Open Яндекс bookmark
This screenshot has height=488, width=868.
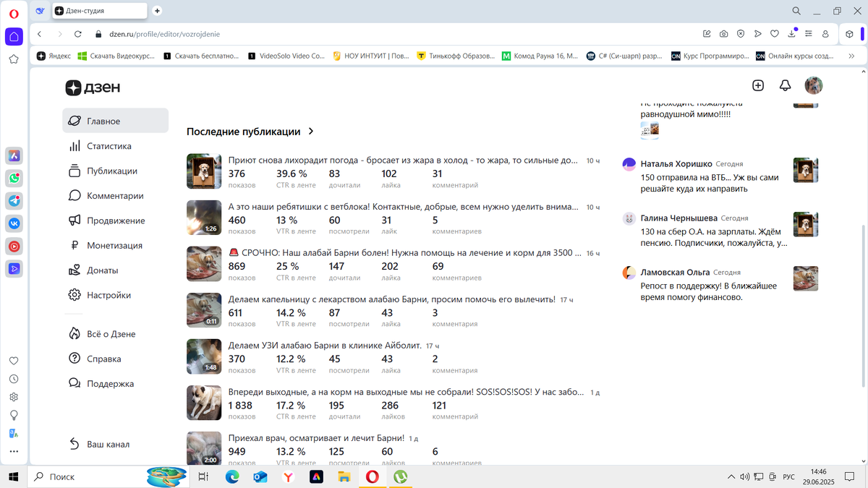pyautogui.click(x=54, y=56)
